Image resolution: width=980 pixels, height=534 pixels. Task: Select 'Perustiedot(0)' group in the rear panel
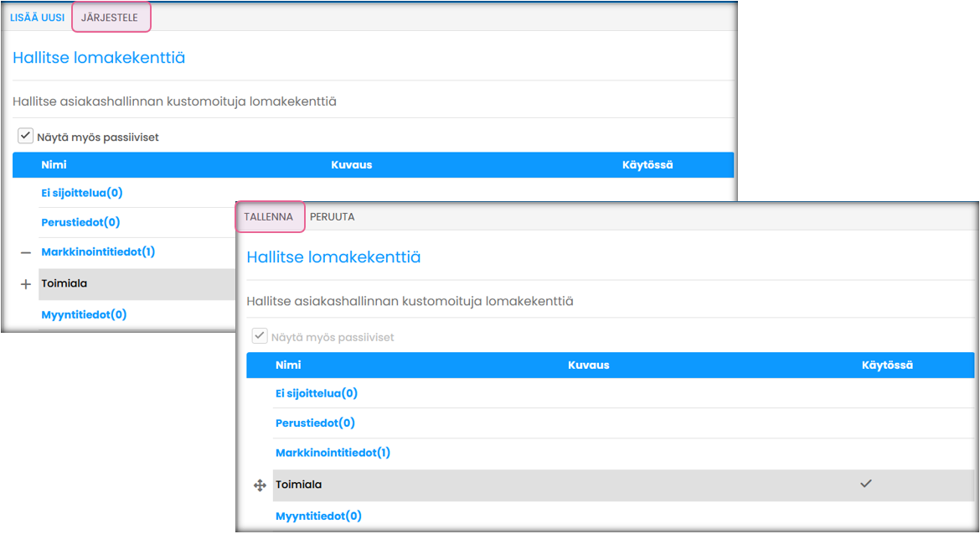[80, 222]
